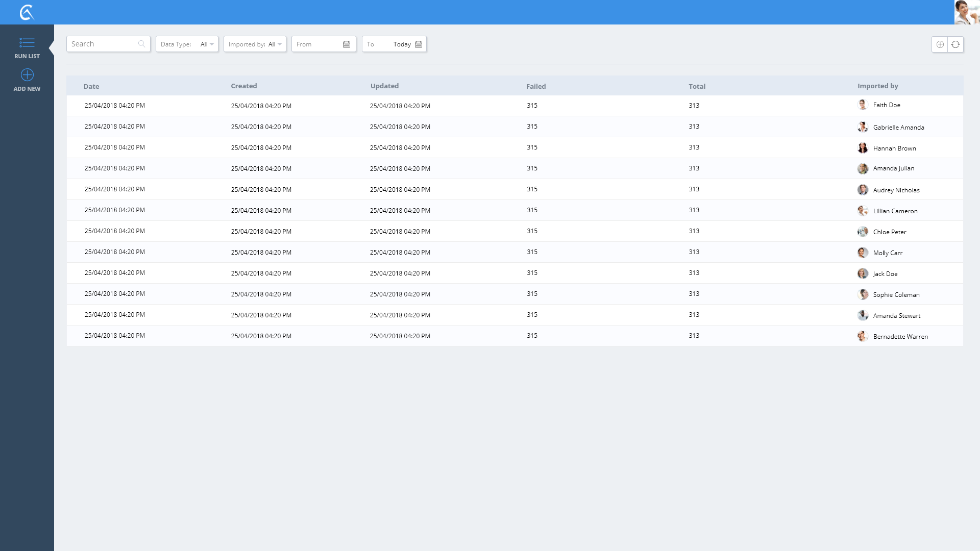Click the Imported by column header

[x=877, y=86]
